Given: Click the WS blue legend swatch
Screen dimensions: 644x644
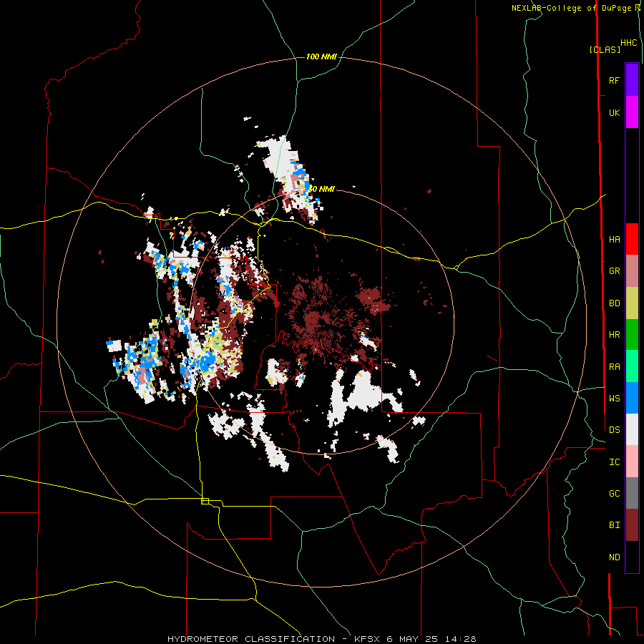Looking at the screenshot, I should pyautogui.click(x=632, y=398).
